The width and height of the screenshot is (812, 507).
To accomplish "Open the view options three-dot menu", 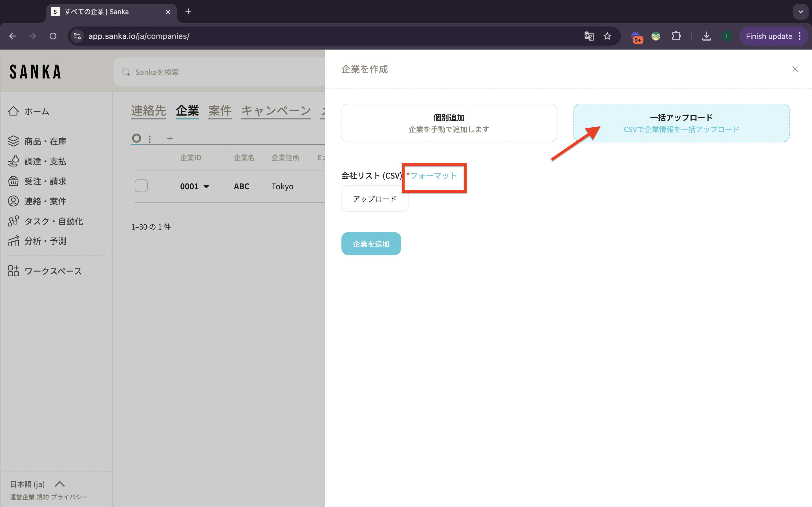I will tap(150, 139).
